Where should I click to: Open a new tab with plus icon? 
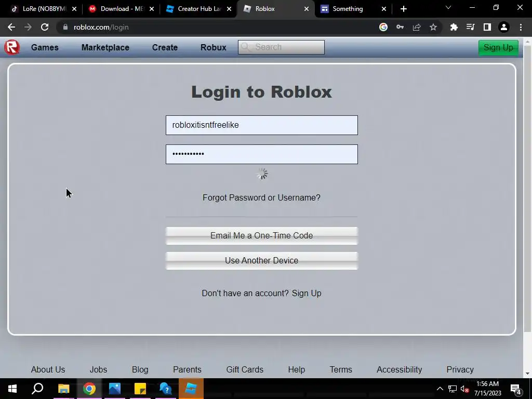coord(403,9)
